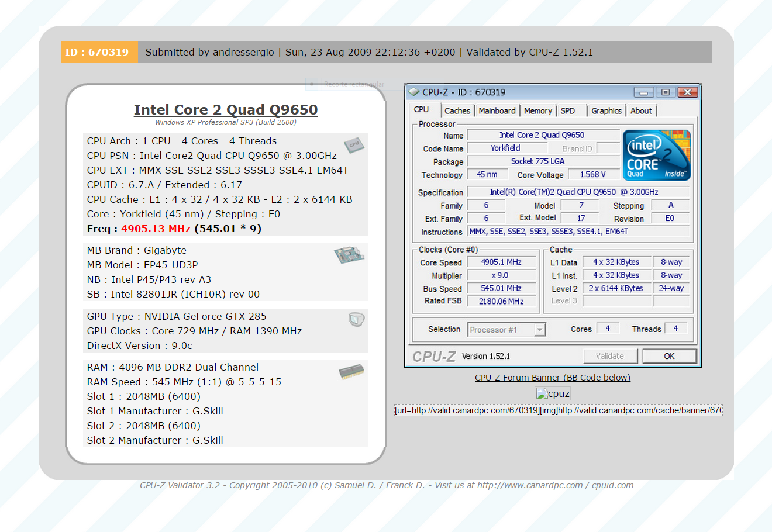The width and height of the screenshot is (772, 532).
Task: Click the Specification field in CPU-Z
Action: point(578,192)
